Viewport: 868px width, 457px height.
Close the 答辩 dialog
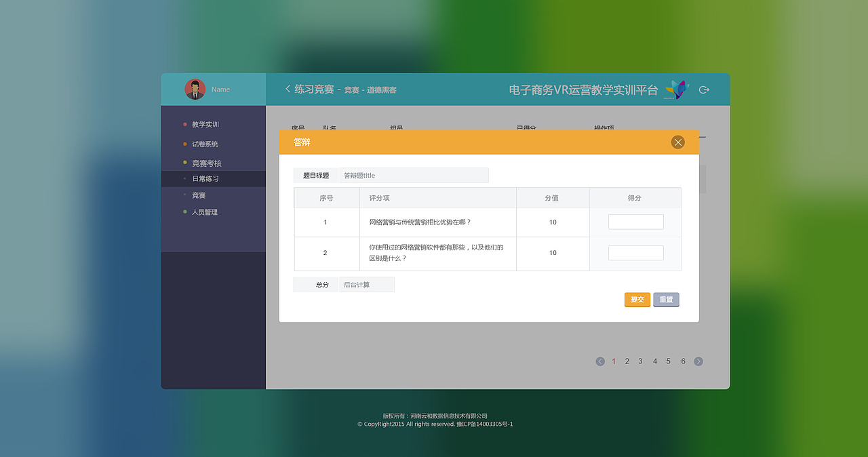tap(677, 142)
